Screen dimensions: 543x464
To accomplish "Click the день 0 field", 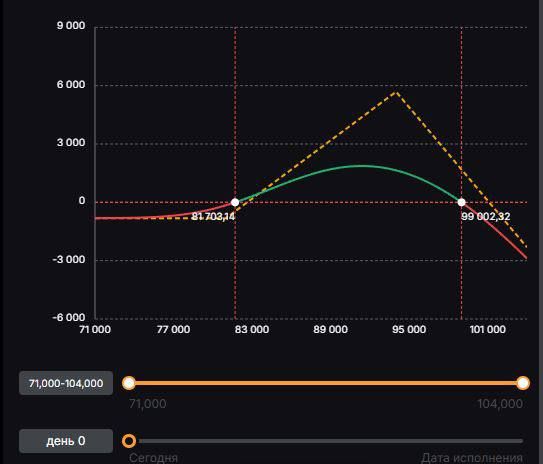I will (66, 441).
